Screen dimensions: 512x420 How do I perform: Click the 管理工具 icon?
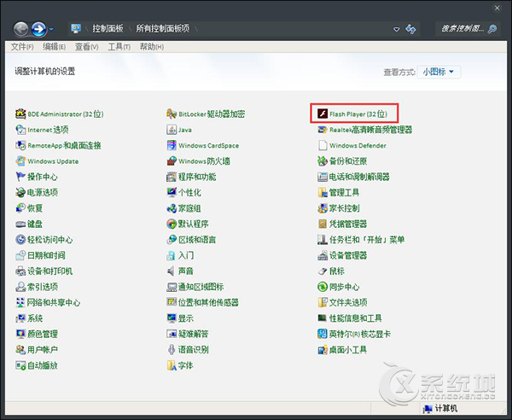click(323, 192)
